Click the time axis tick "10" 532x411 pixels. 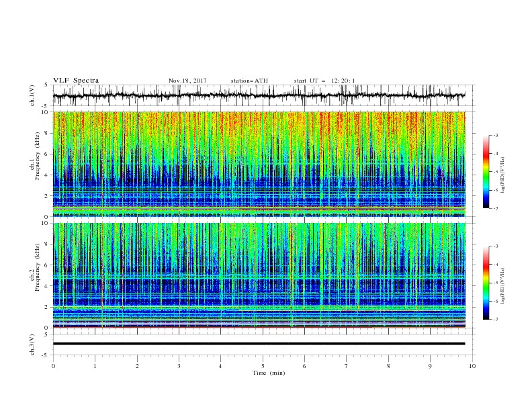pyautogui.click(x=472, y=366)
